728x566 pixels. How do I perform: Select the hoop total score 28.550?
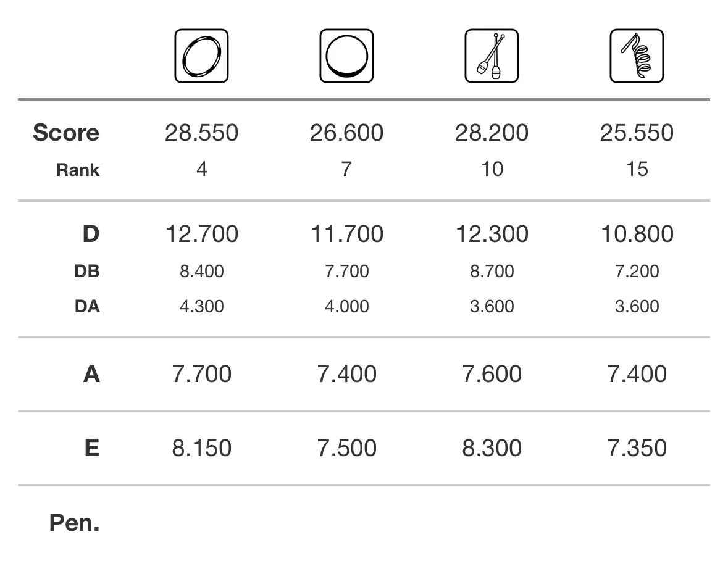[201, 133]
